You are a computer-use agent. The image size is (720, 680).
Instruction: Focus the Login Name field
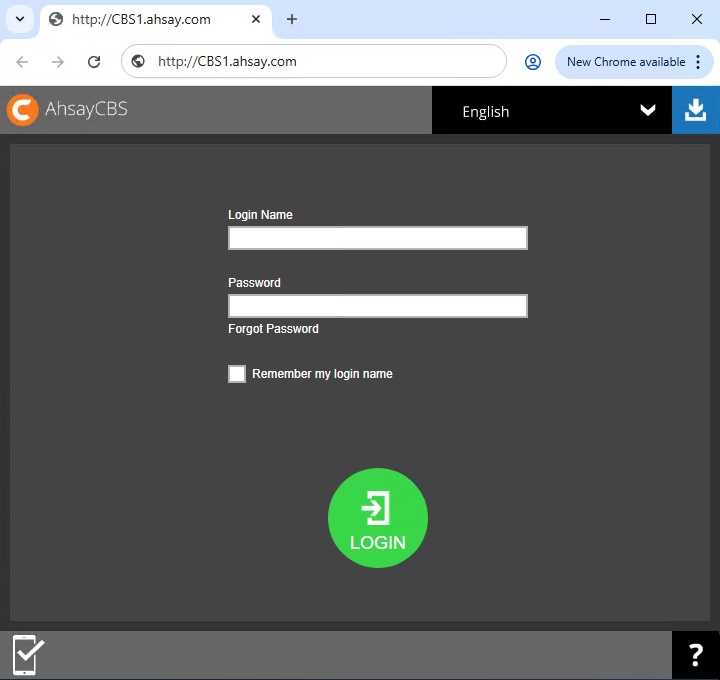(378, 238)
